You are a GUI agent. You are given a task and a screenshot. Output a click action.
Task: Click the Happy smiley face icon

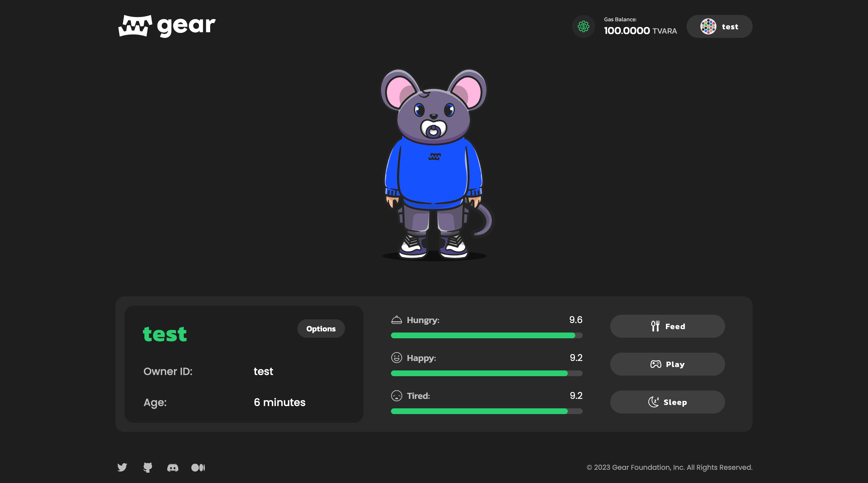(x=396, y=358)
